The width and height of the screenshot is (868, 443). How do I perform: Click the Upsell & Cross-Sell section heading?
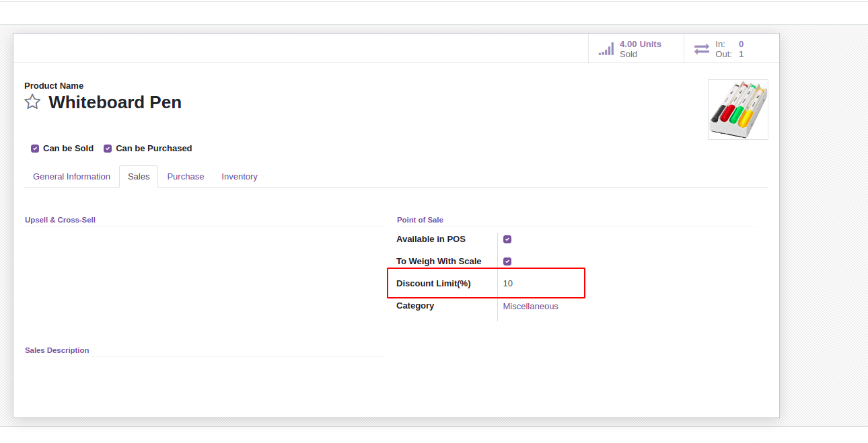point(60,220)
